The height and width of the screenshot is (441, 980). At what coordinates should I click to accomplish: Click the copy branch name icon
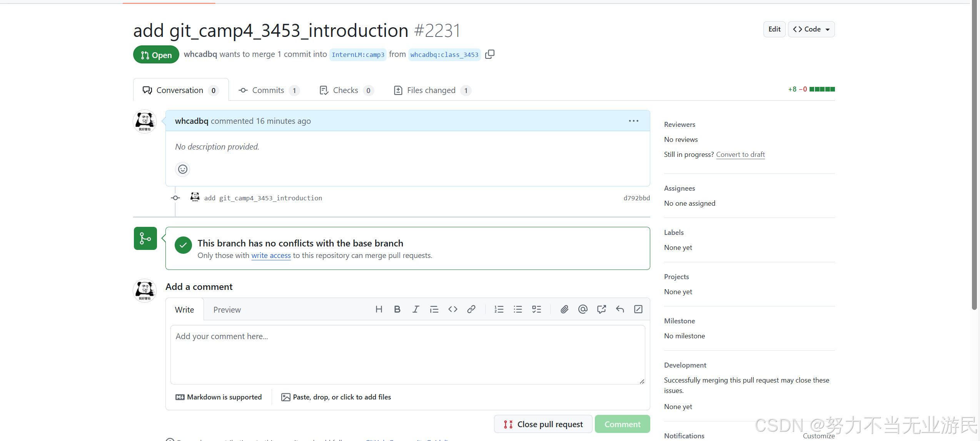point(489,54)
